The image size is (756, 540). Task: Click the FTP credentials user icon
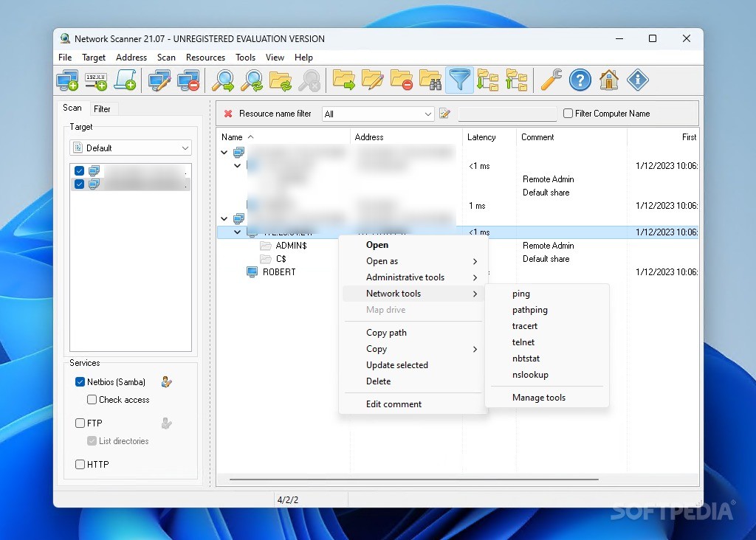[167, 423]
